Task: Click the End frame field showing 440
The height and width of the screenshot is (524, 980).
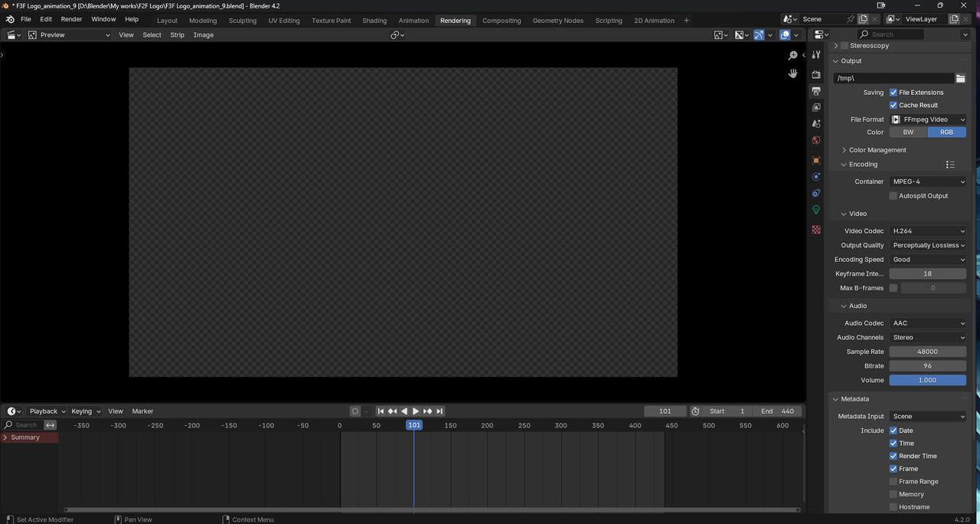Action: coord(777,411)
